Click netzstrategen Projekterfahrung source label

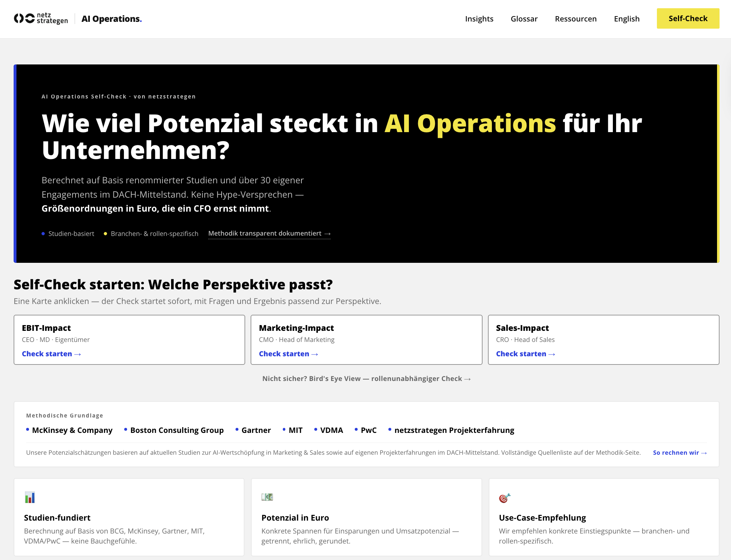[454, 430]
